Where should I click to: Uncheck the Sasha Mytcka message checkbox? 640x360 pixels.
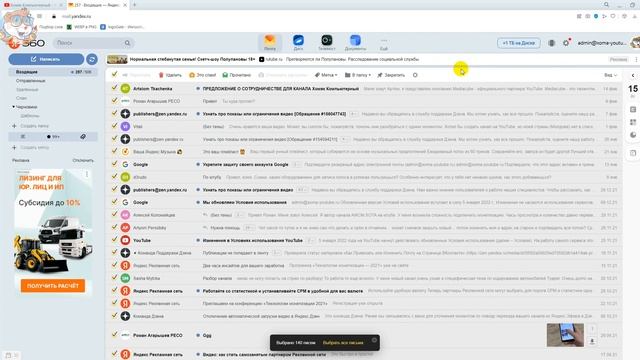(115, 278)
